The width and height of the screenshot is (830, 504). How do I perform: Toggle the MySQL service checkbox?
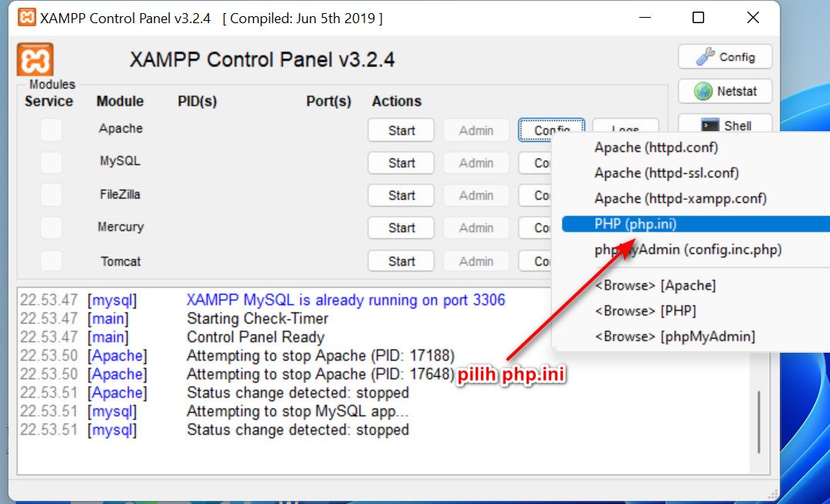(x=52, y=163)
